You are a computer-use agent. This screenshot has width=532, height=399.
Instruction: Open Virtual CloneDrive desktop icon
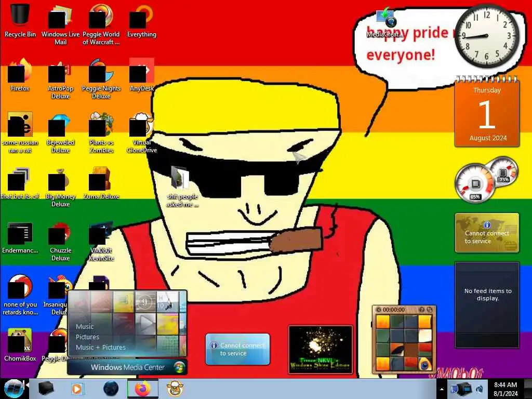tap(141, 132)
